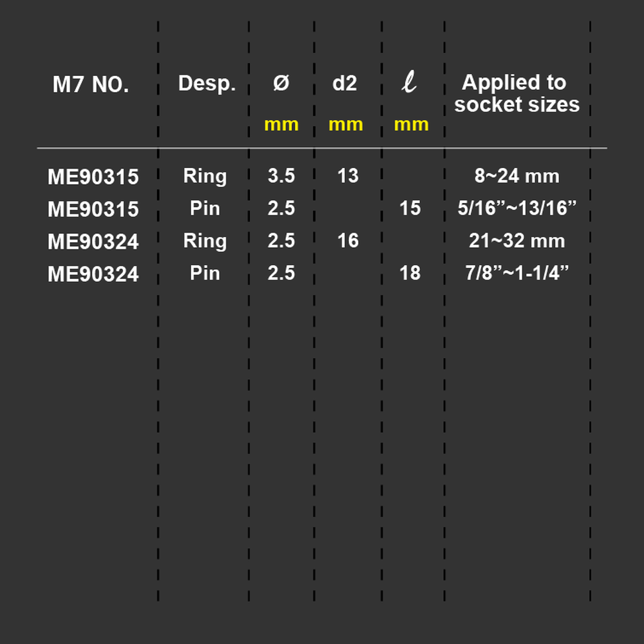Select ME90324 in the Ring row
644x644 pixels.
click(x=93, y=241)
